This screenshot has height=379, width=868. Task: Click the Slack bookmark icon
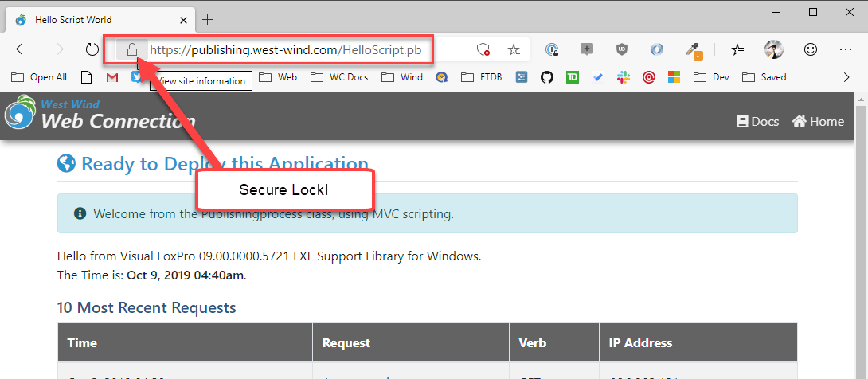point(624,77)
